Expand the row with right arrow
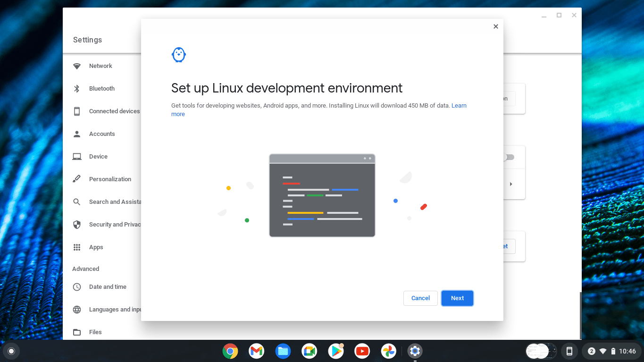The height and width of the screenshot is (362, 644). pyautogui.click(x=511, y=184)
